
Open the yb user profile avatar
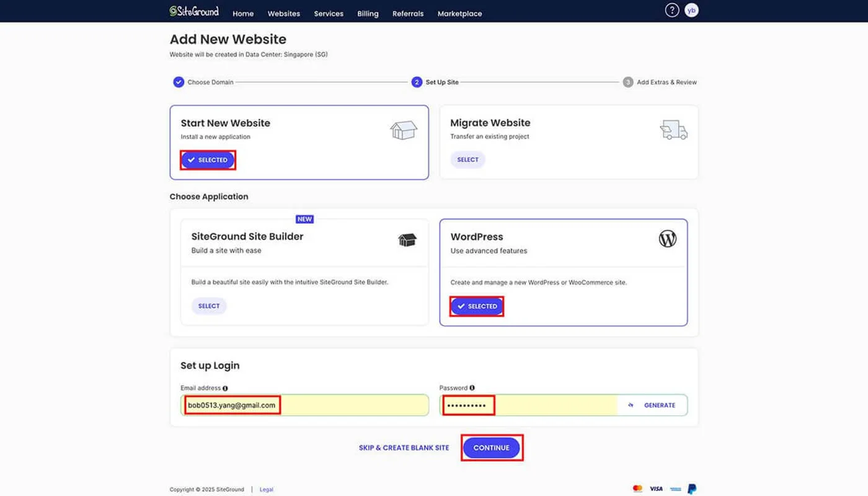(x=691, y=11)
